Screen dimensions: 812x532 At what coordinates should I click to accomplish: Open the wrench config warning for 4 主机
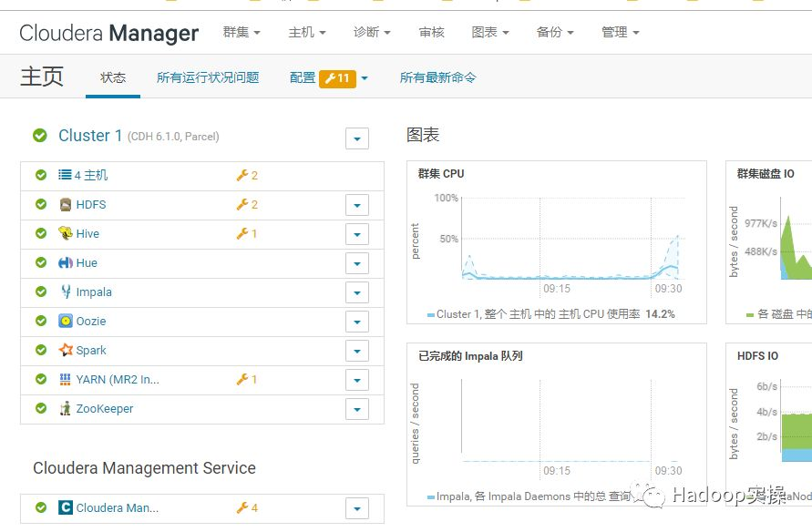(247, 176)
